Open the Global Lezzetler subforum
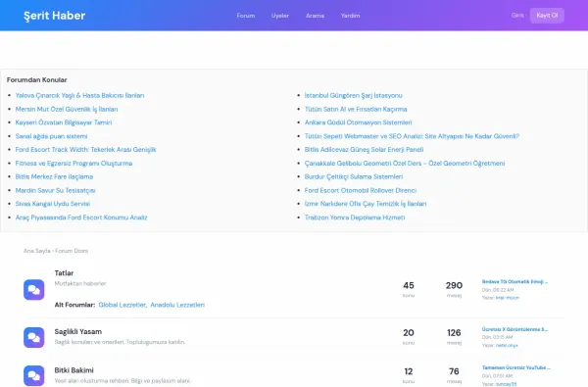 tap(122, 305)
